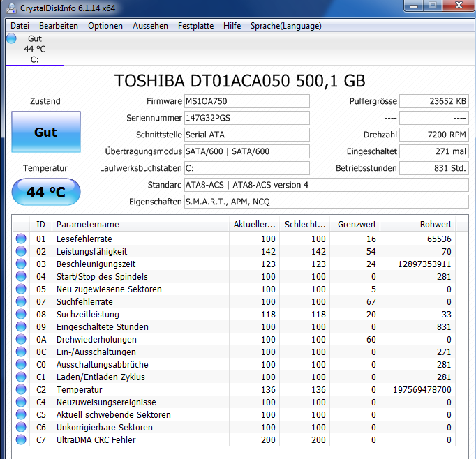Image resolution: width=476 pixels, height=459 pixels.
Task: Click raw value 65536
Action: tap(439, 239)
